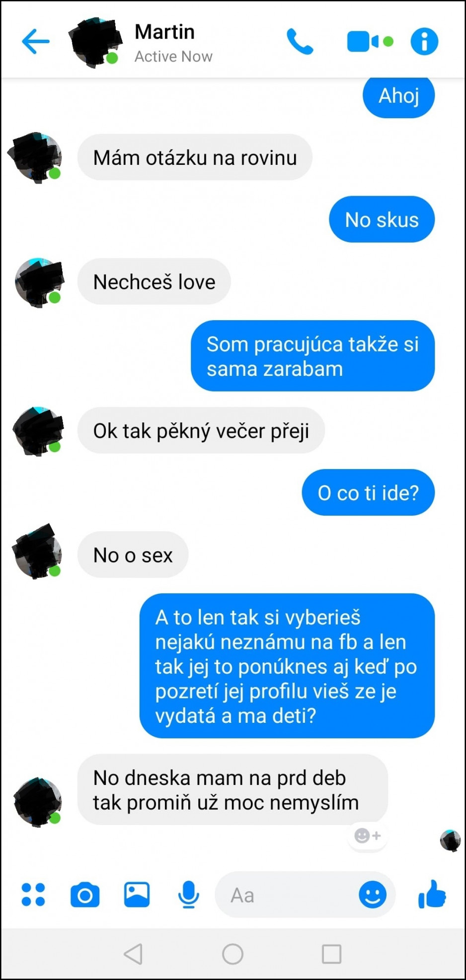466x980 pixels.
Task: Tap the Martin contact name
Action: (x=164, y=32)
